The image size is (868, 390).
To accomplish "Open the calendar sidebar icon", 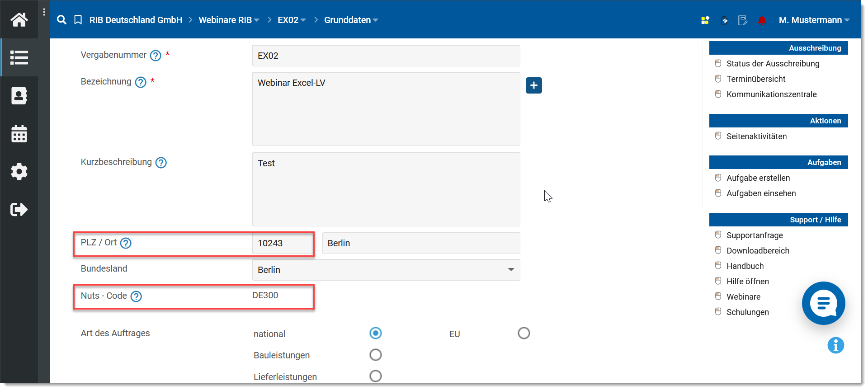I will point(19,134).
